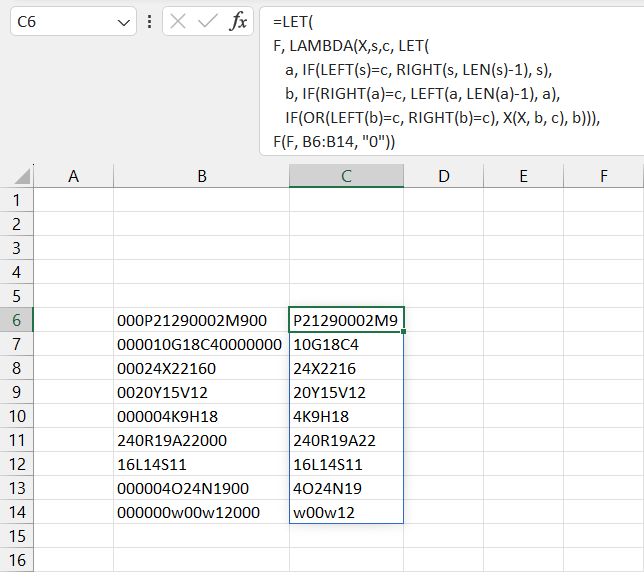Viewport: 644px width, 572px height.
Task: Select row 15 header
Action: 16,536
